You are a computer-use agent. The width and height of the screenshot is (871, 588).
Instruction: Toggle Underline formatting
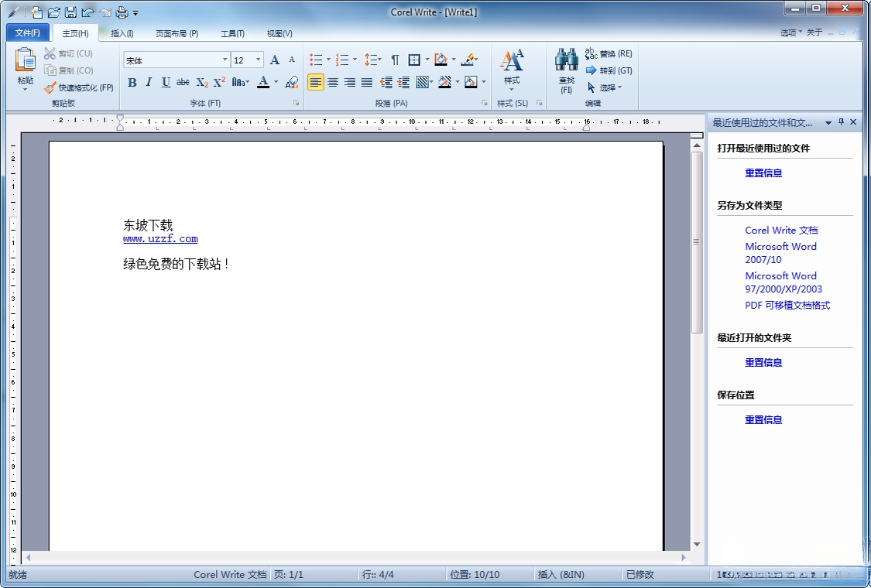(166, 83)
